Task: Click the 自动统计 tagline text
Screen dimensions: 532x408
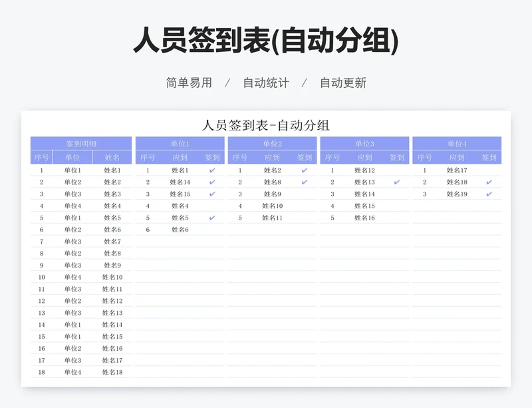Action: click(266, 83)
